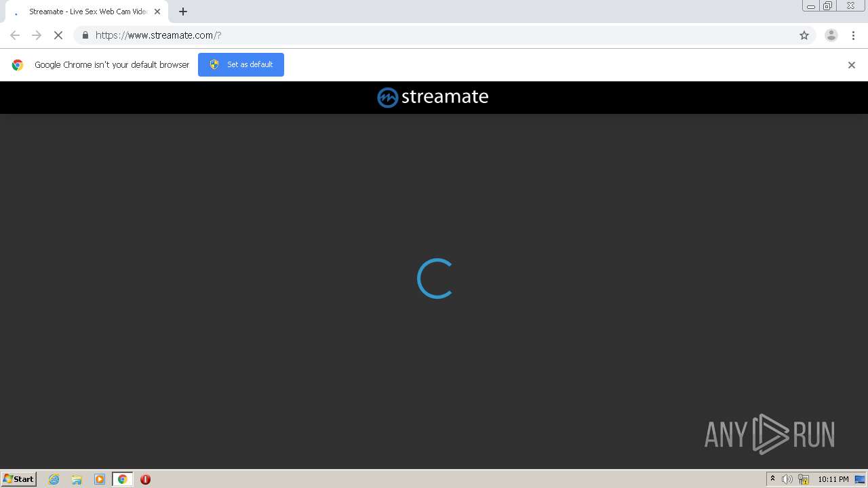The height and width of the screenshot is (488, 868).
Task: Open Windows Media Player from taskbar
Action: pos(100,479)
